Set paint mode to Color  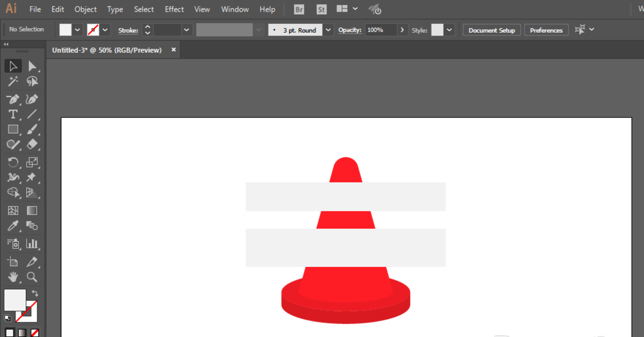pos(10,332)
